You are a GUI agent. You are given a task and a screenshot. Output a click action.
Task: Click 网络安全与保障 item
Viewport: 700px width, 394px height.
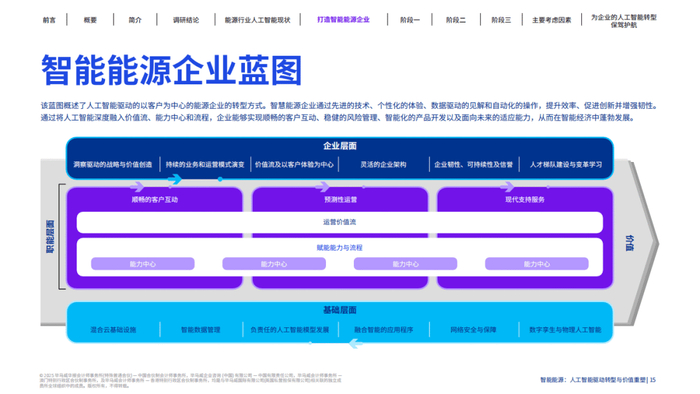pos(473,330)
